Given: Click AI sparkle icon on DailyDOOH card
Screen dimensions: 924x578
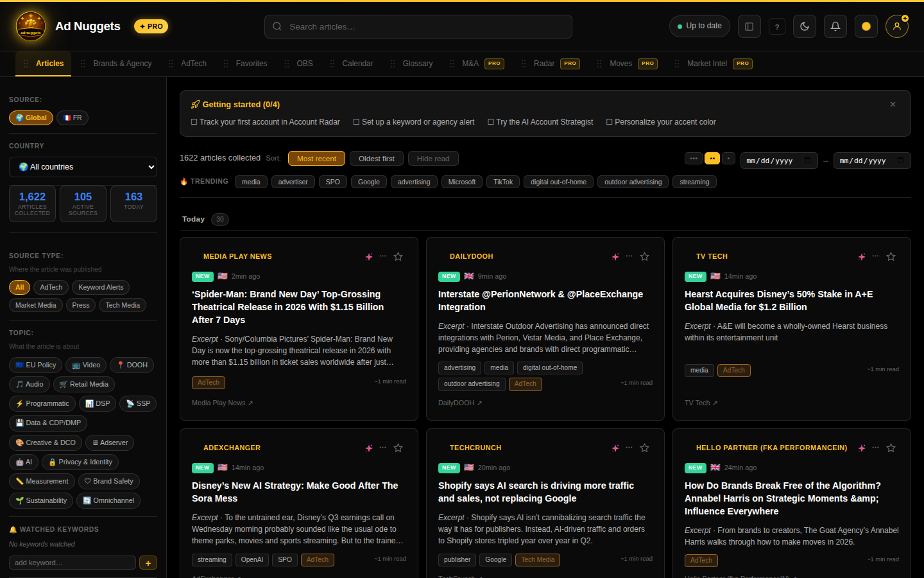Looking at the screenshot, I should 615,256.
